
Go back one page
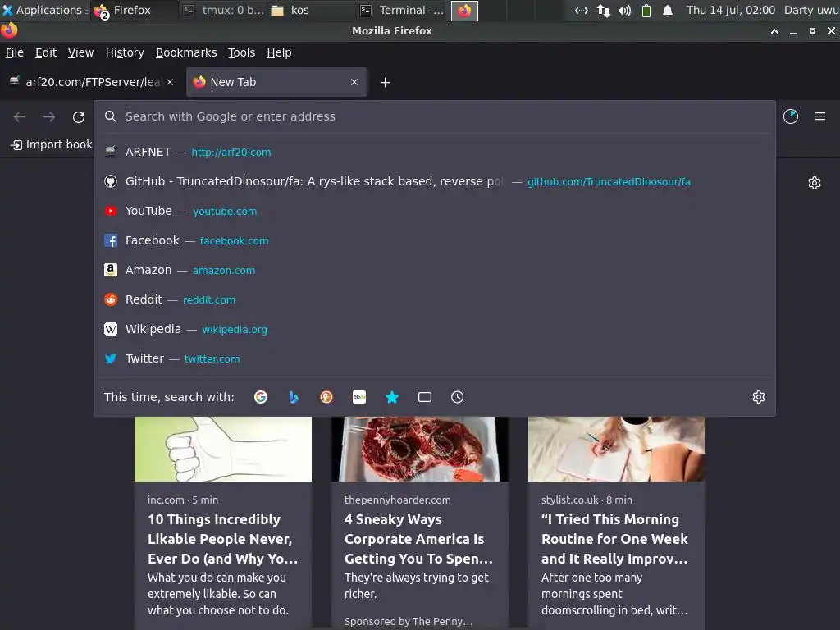20,116
